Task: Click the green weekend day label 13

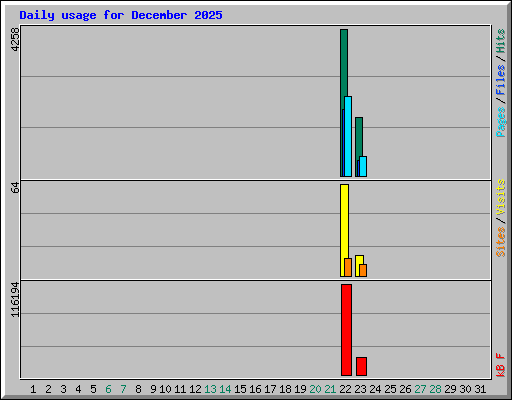Action: [210, 389]
